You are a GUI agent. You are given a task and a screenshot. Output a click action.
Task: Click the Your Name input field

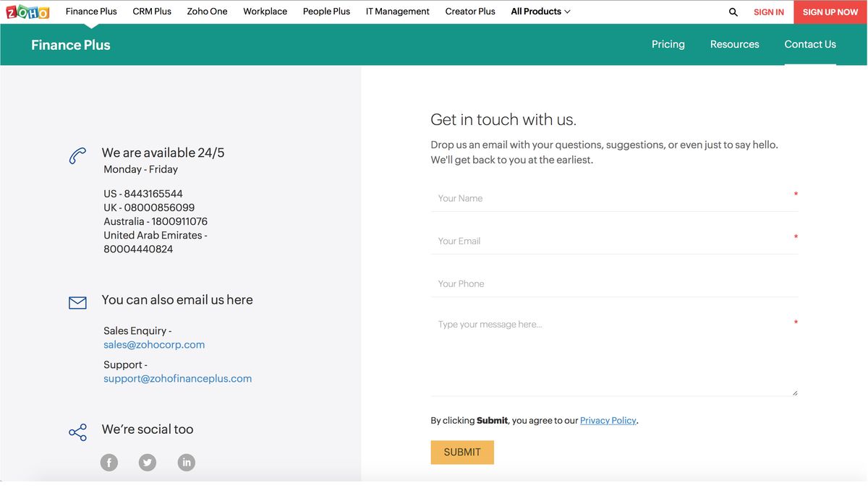[614, 197]
